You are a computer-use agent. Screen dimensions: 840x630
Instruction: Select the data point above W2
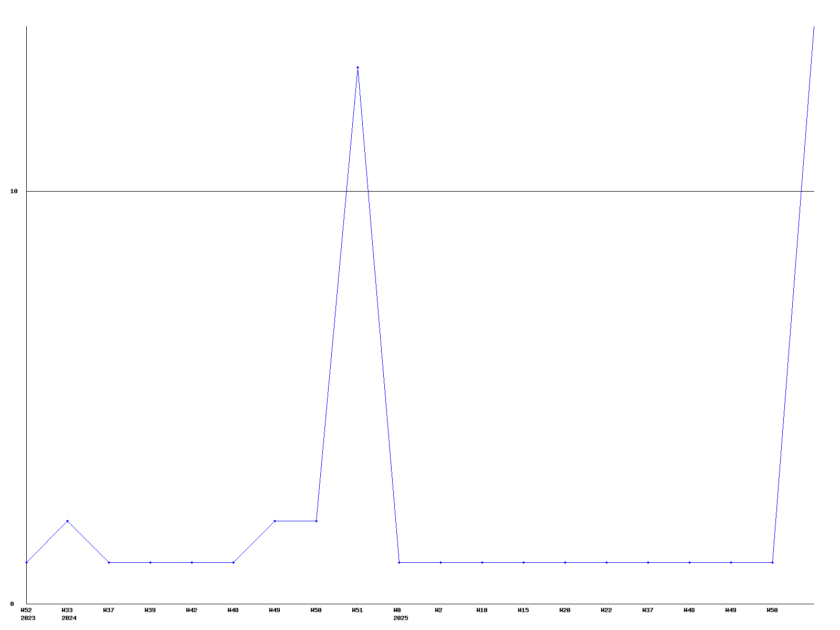click(440, 562)
